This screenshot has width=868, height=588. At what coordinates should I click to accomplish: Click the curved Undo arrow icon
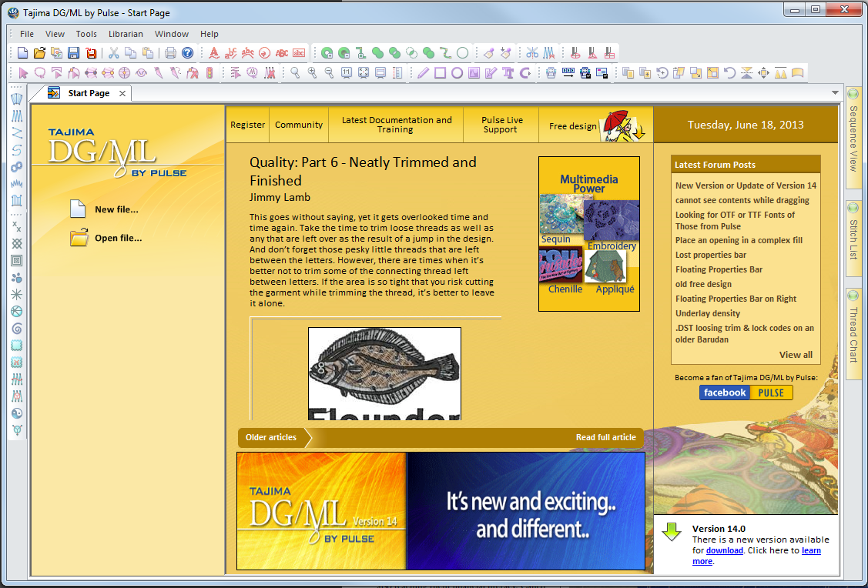coord(729,72)
